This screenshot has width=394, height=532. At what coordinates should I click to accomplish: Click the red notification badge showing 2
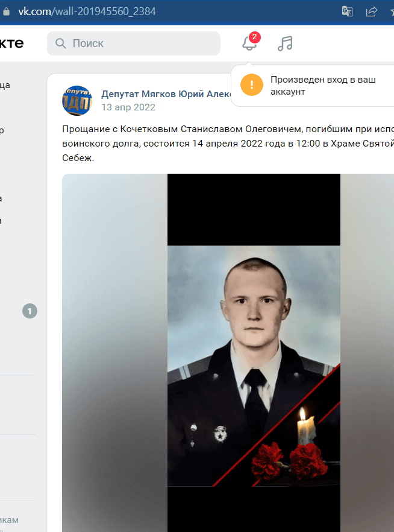point(255,37)
